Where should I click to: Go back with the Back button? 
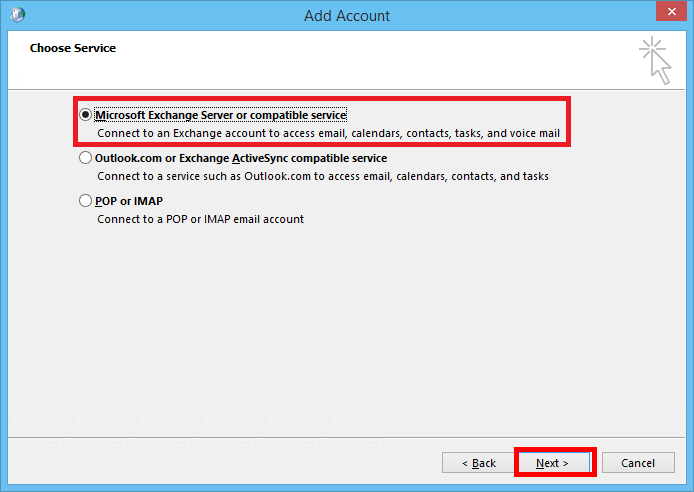point(478,463)
